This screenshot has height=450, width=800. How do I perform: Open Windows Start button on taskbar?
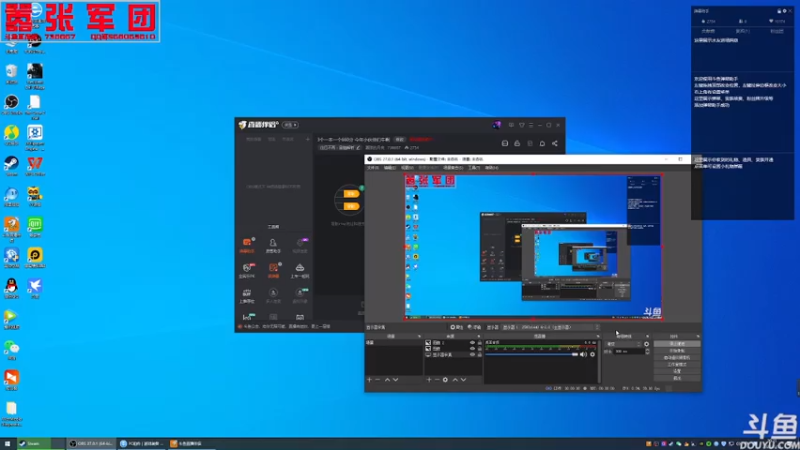(x=7, y=444)
